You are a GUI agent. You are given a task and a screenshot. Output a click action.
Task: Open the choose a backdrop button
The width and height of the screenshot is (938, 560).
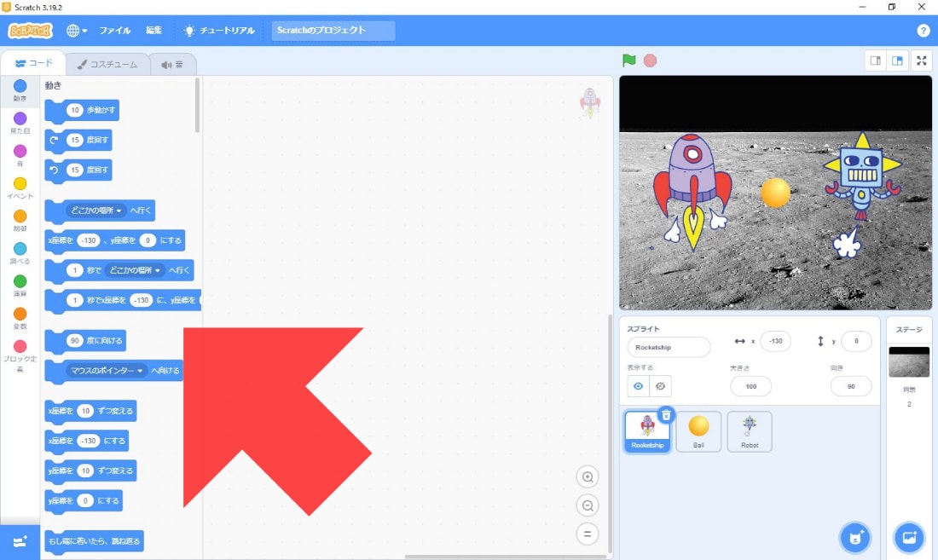pyautogui.click(x=909, y=537)
